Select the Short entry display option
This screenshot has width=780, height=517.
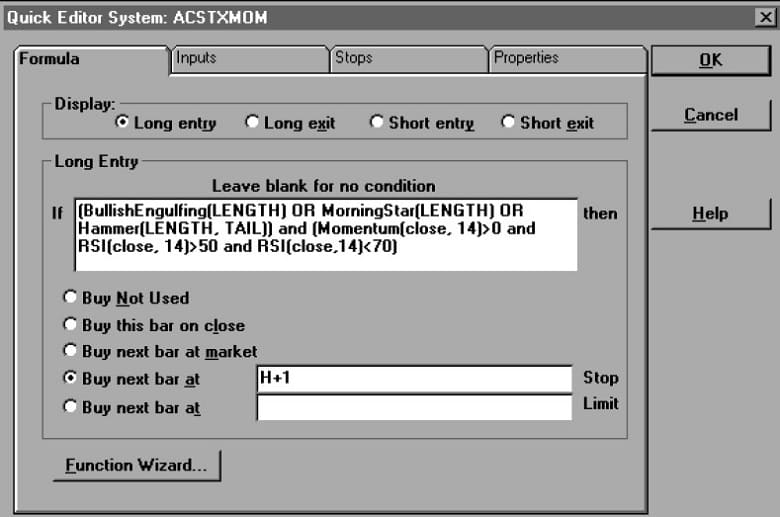(377, 123)
